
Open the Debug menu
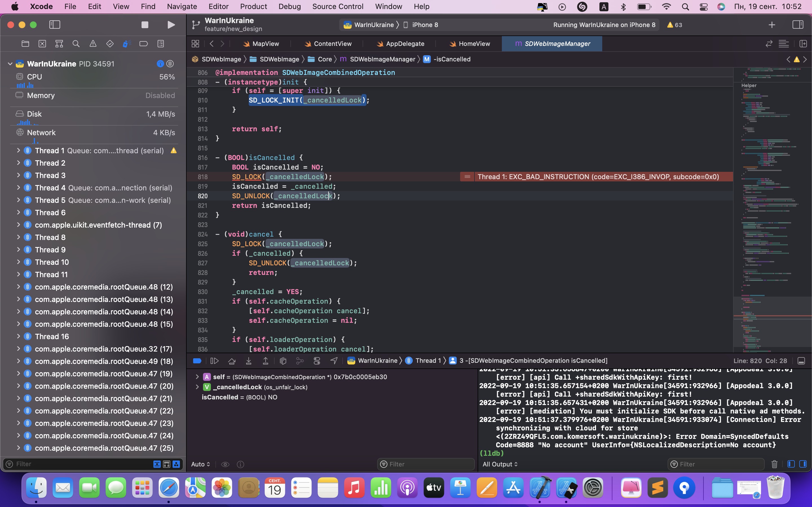tap(289, 6)
